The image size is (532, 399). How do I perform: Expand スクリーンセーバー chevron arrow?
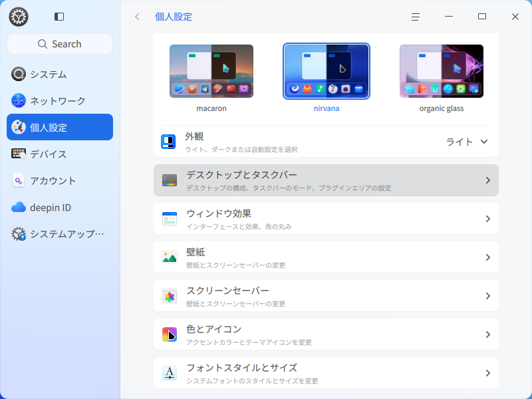(x=488, y=296)
